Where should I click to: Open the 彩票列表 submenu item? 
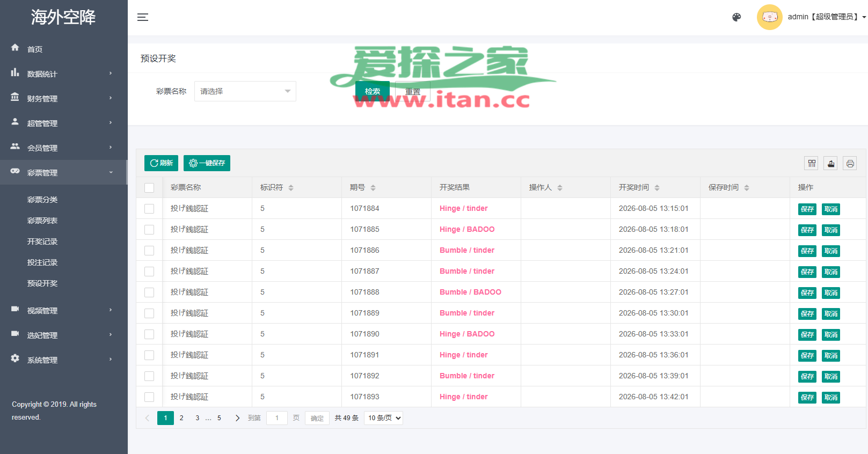[42, 221]
